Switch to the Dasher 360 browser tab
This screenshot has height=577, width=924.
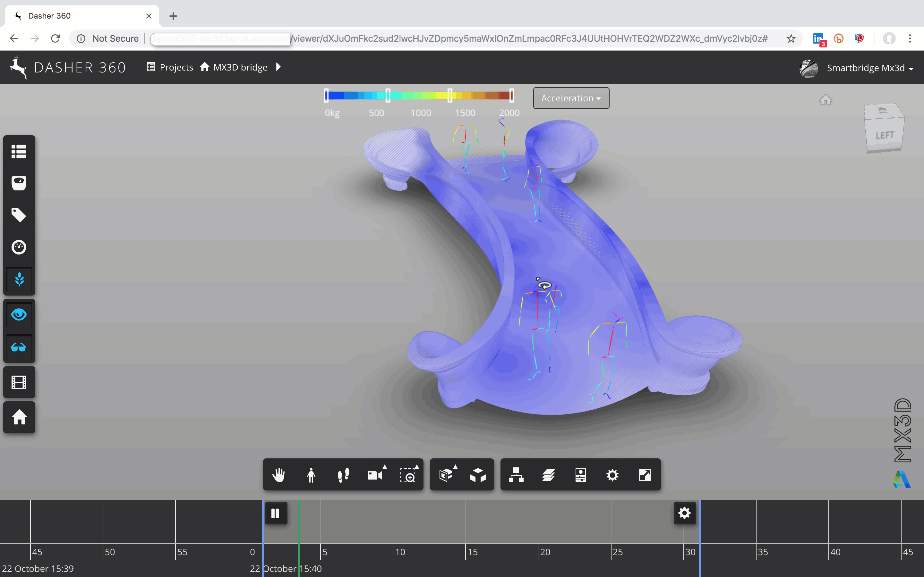pyautogui.click(x=49, y=16)
